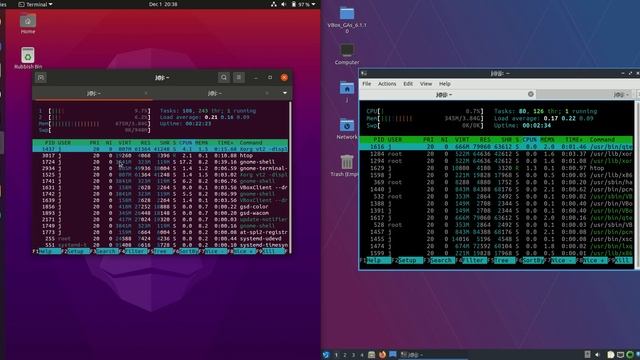This screenshot has width=640, height=360.
Task: Launch Firefox from LXQt panel
Action: (x=382, y=355)
